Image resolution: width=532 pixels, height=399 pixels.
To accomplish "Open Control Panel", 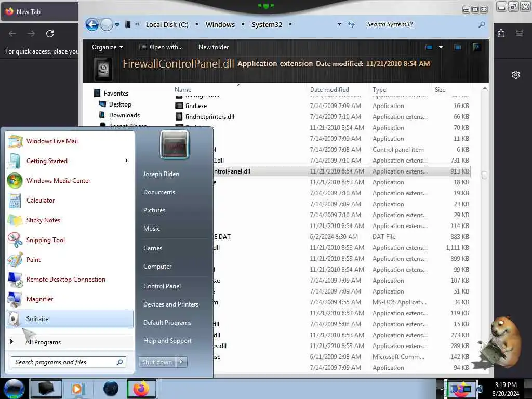I will pyautogui.click(x=162, y=286).
